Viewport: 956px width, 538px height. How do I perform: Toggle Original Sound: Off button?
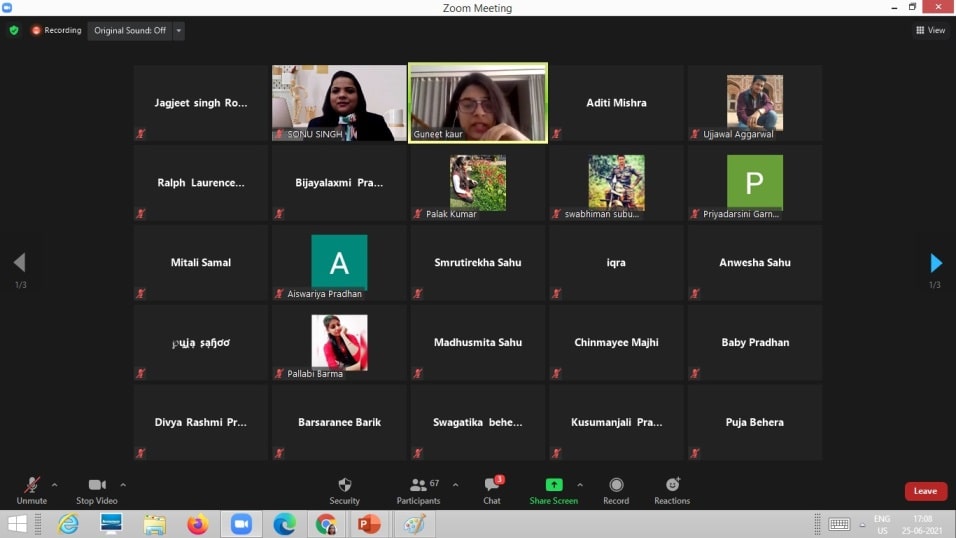pyautogui.click(x=130, y=31)
